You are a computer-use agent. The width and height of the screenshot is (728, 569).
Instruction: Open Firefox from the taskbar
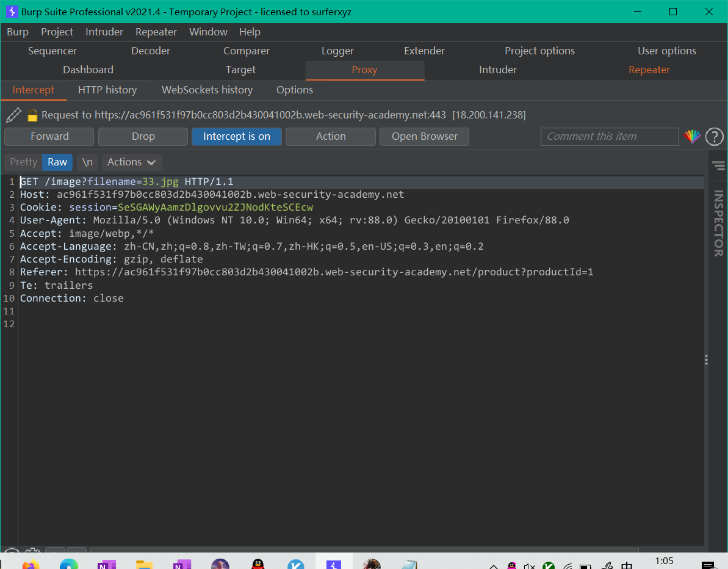coord(31,564)
